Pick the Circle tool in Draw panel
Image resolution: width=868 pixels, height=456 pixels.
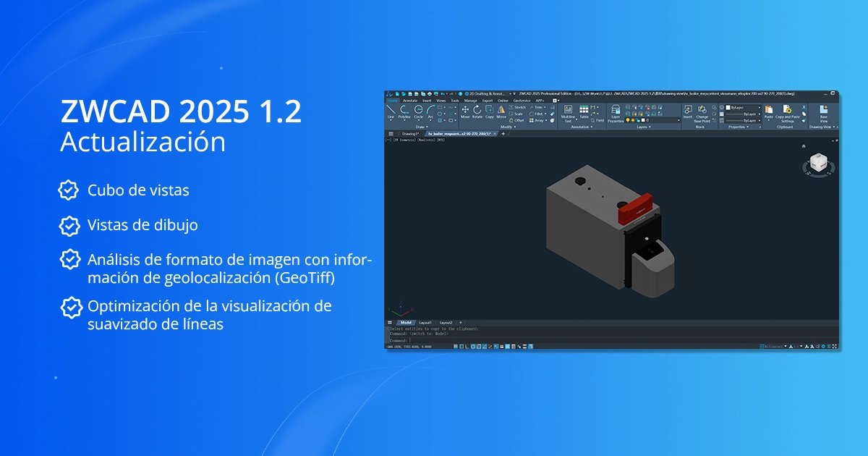[418, 111]
